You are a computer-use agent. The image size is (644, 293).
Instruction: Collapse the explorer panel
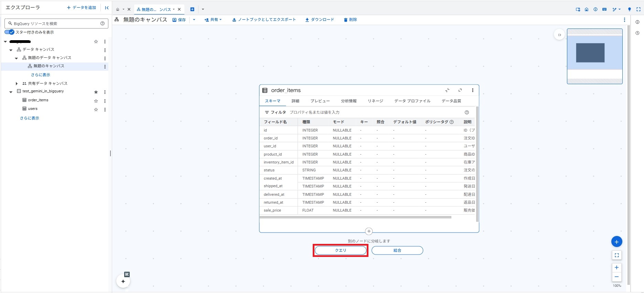(x=107, y=8)
